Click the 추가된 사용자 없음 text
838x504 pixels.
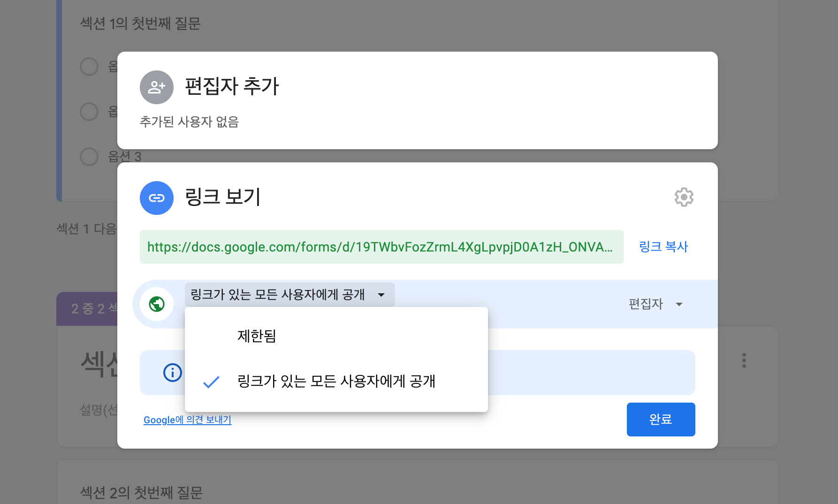[190, 122]
